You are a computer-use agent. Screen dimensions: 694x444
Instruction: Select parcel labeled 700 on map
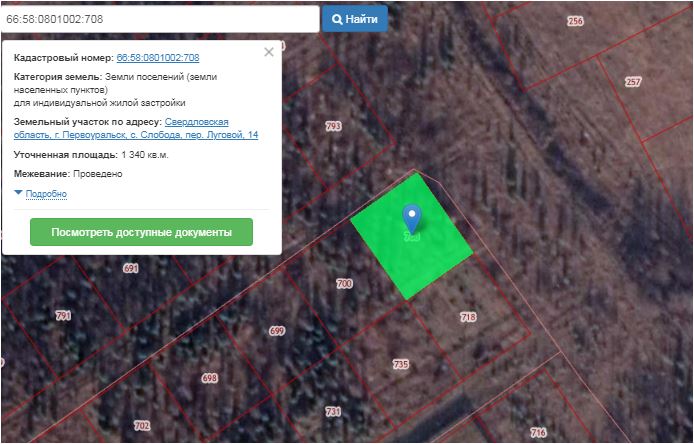point(345,284)
